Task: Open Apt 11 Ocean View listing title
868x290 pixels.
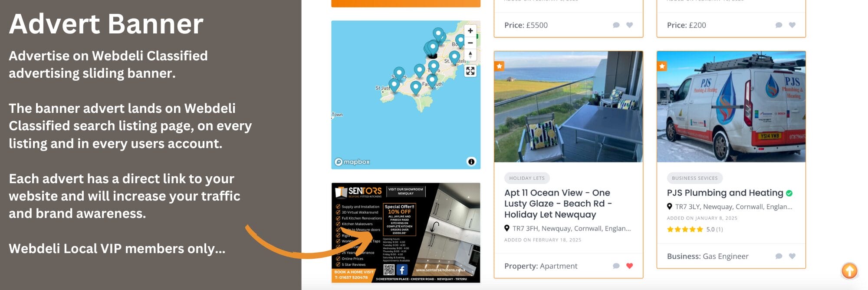Action: [x=558, y=204]
